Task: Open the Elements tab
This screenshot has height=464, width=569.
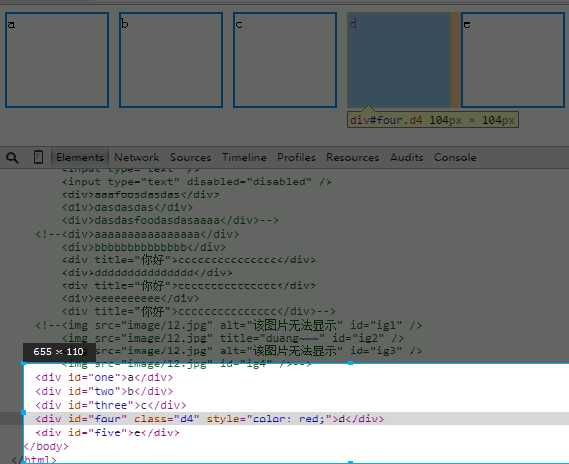Action: [80, 157]
